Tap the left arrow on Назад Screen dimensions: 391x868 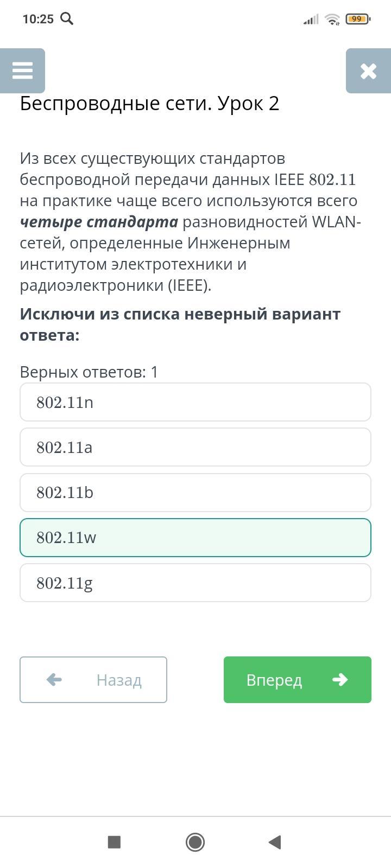click(54, 679)
